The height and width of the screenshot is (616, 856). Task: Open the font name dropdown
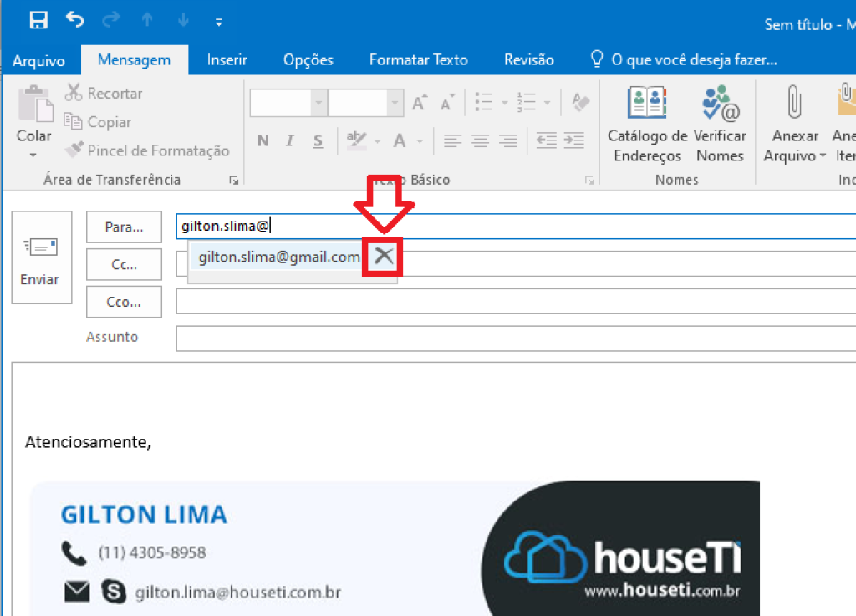point(318,103)
